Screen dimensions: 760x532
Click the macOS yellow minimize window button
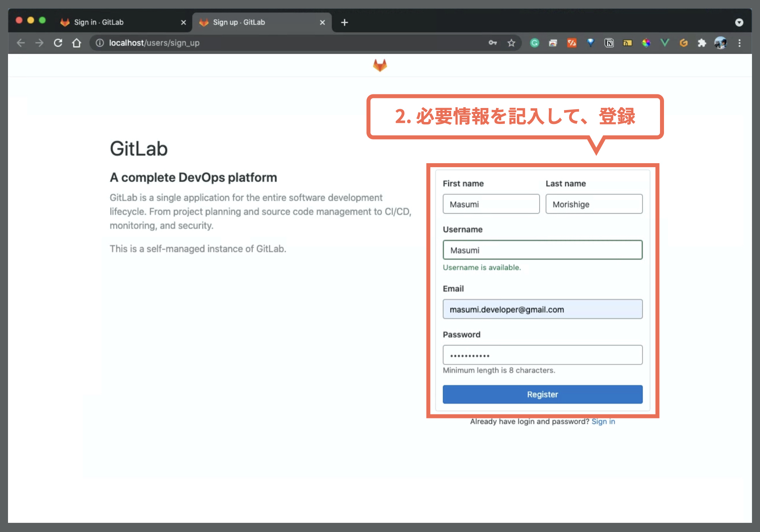pos(31,20)
